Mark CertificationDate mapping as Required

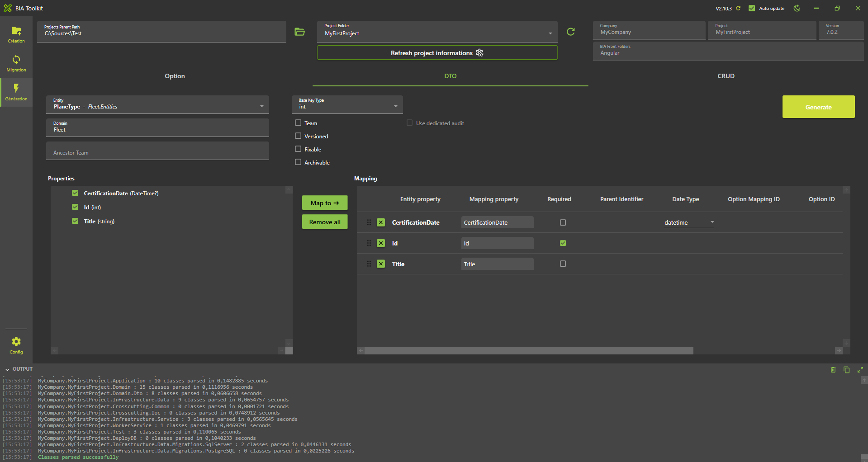(x=563, y=222)
